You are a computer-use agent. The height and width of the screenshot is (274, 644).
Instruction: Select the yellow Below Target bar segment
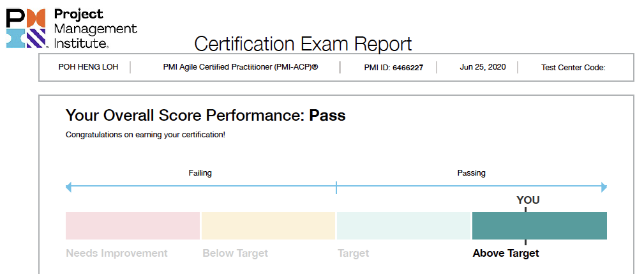tap(268, 225)
